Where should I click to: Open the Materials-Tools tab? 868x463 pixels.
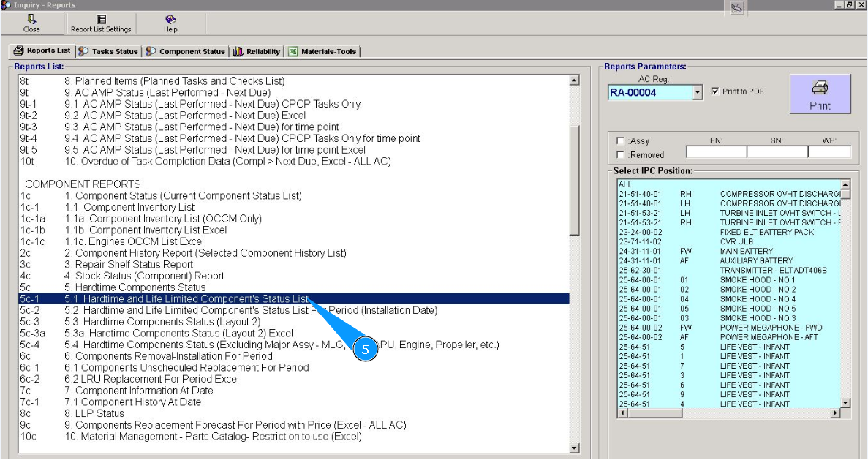(322, 51)
